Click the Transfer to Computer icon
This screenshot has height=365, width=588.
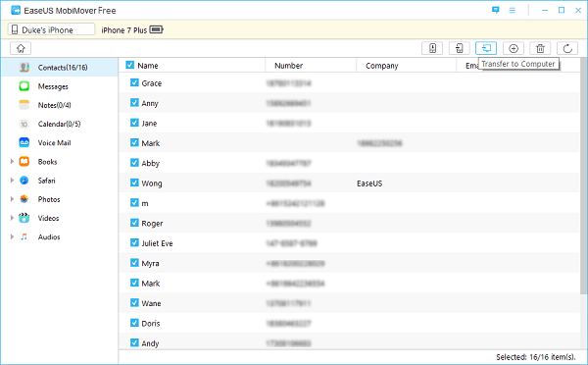pos(486,48)
